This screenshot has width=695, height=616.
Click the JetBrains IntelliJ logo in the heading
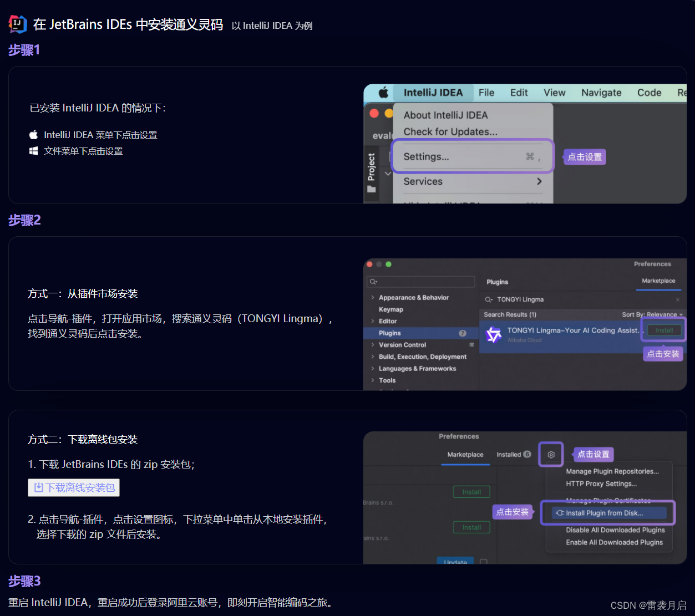tap(18, 24)
